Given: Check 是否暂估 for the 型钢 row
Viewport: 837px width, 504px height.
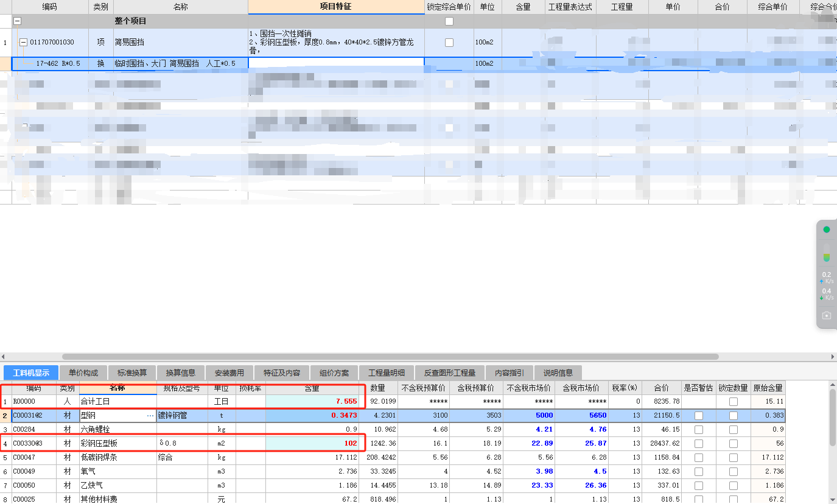Looking at the screenshot, I should pos(698,416).
